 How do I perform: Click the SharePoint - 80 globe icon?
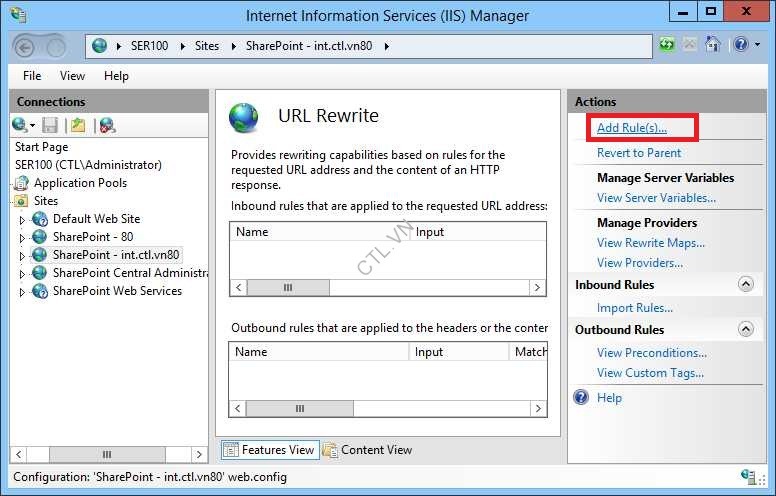40,237
